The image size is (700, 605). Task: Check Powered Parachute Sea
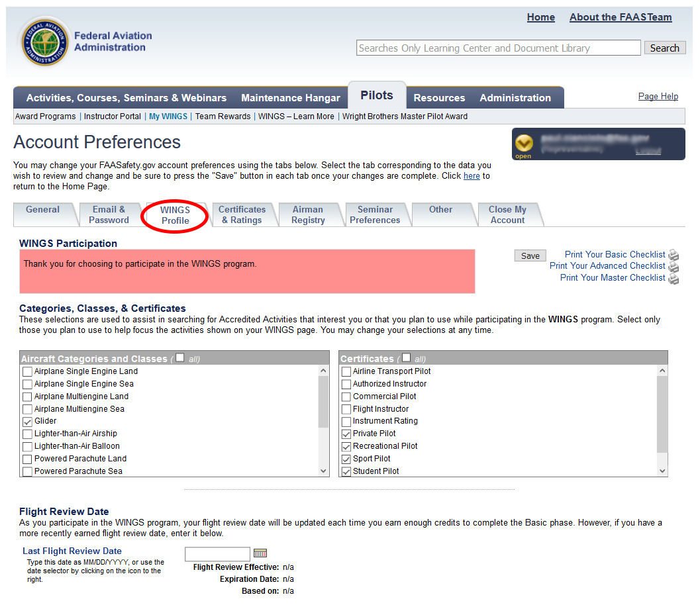click(27, 471)
